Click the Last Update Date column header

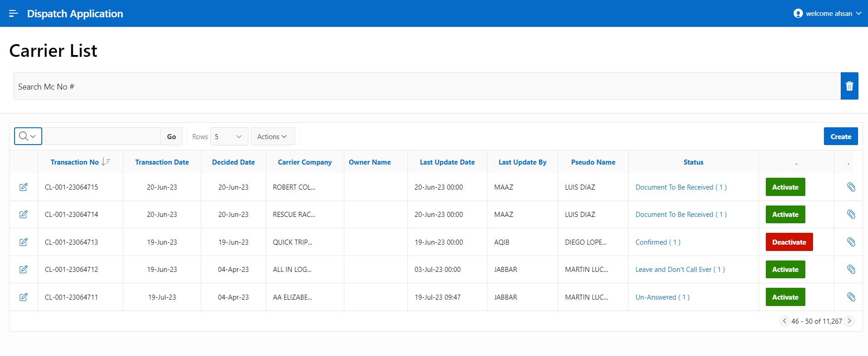(x=447, y=162)
